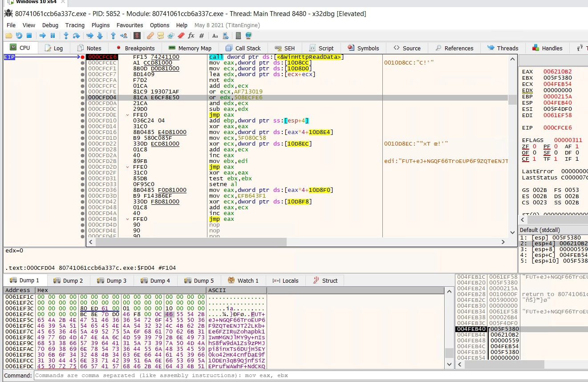The height and width of the screenshot is (382, 588).
Task: Open the Favourites menu
Action: tap(130, 25)
